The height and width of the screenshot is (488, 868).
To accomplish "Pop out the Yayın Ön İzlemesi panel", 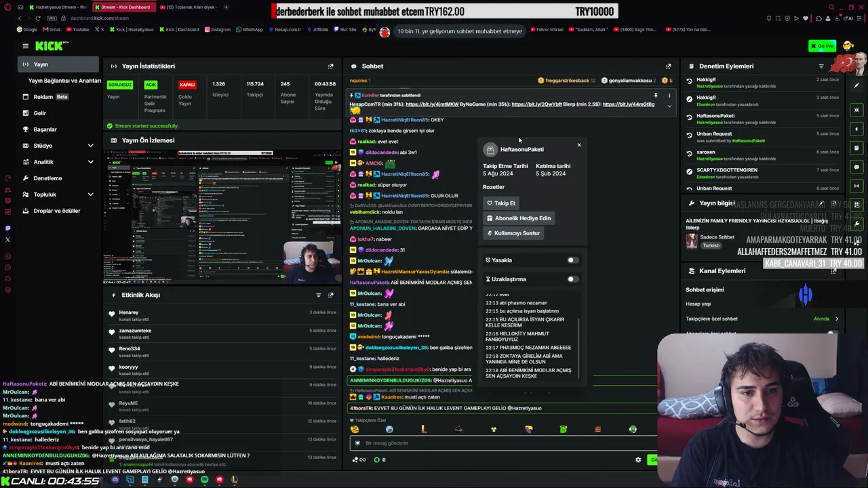I will [x=331, y=140].
